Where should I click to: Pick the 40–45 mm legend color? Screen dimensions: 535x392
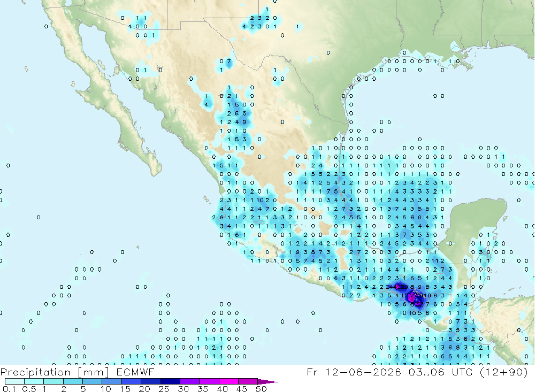(x=228, y=381)
